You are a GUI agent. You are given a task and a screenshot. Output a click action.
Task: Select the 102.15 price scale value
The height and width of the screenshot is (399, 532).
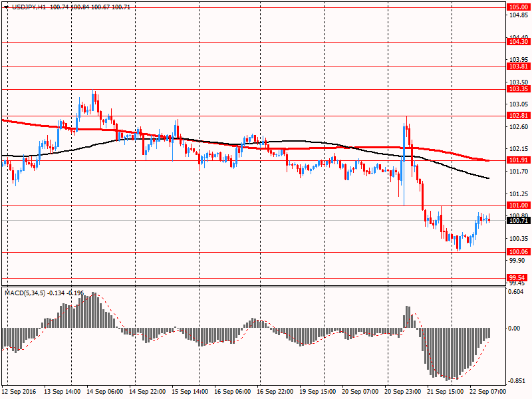pyautogui.click(x=519, y=149)
